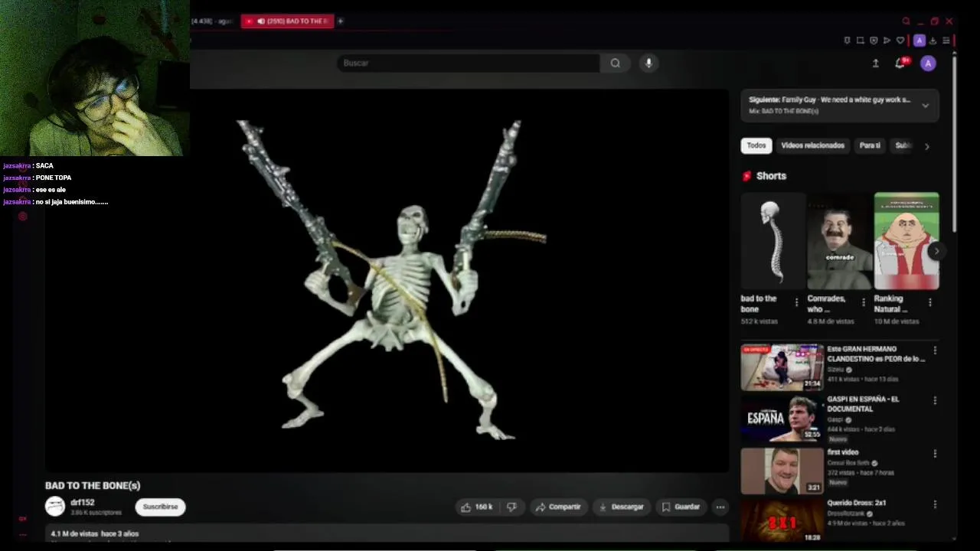
Task: Open options for 'Comrades, who' short
Action: (863, 302)
